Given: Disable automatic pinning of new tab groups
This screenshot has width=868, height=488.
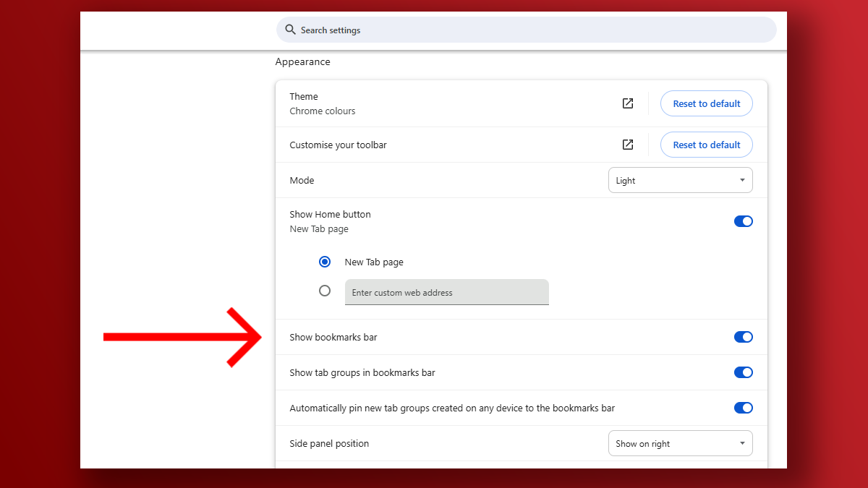Looking at the screenshot, I should (744, 407).
